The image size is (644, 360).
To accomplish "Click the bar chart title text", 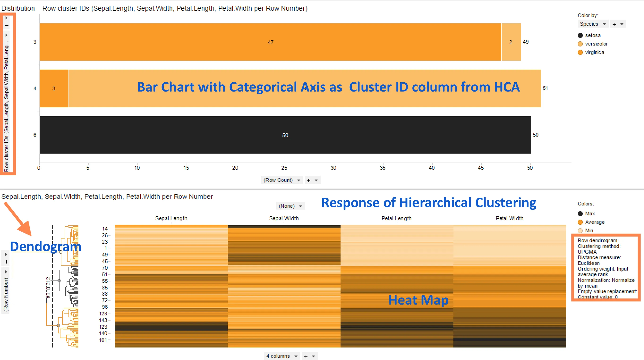I will pyautogui.click(x=154, y=8).
